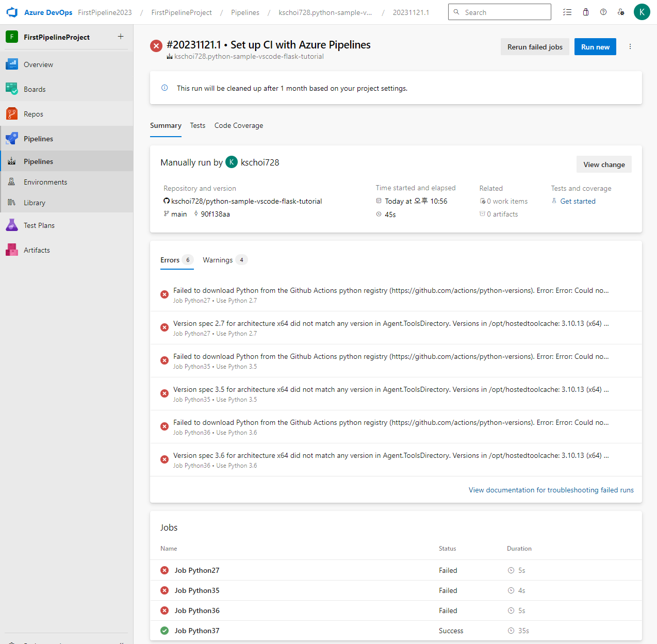The height and width of the screenshot is (644, 657).
Task: Click the Run new button
Action: [x=595, y=47]
